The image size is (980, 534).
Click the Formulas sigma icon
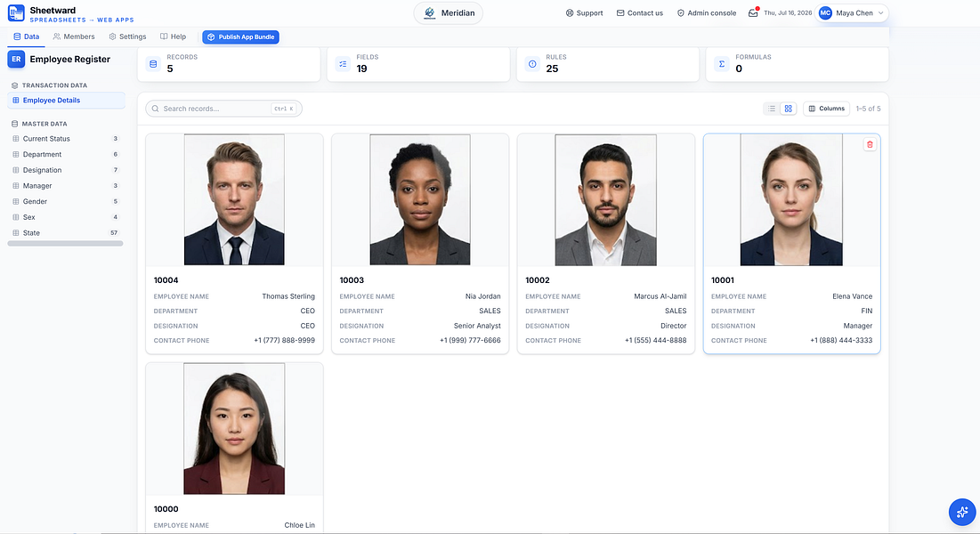point(722,64)
